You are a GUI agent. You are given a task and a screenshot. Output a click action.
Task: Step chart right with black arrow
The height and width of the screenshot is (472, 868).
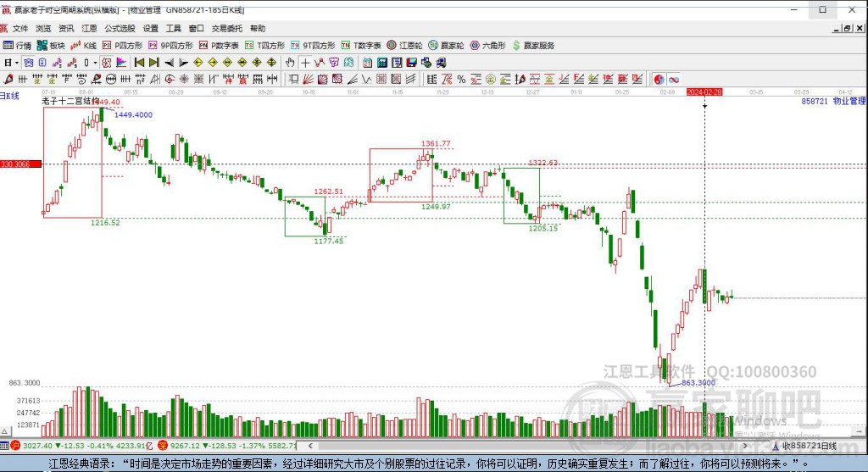(x=184, y=63)
